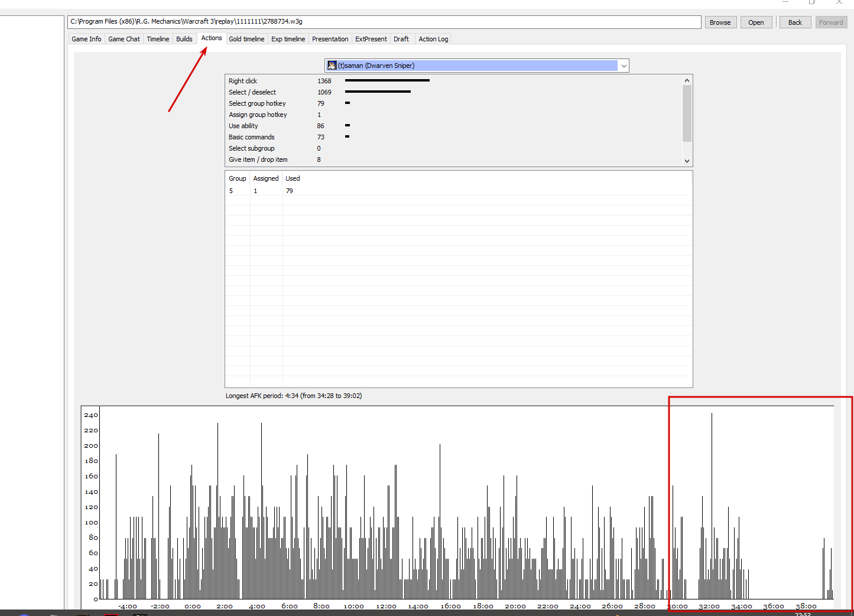The image size is (854, 616).
Task: Select the Use ability row
Action: [453, 126]
